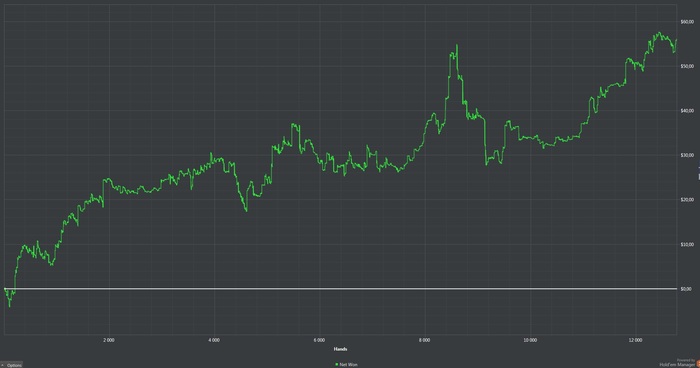Click the 2 000 hands axis label
700x368 pixels.
(108, 340)
